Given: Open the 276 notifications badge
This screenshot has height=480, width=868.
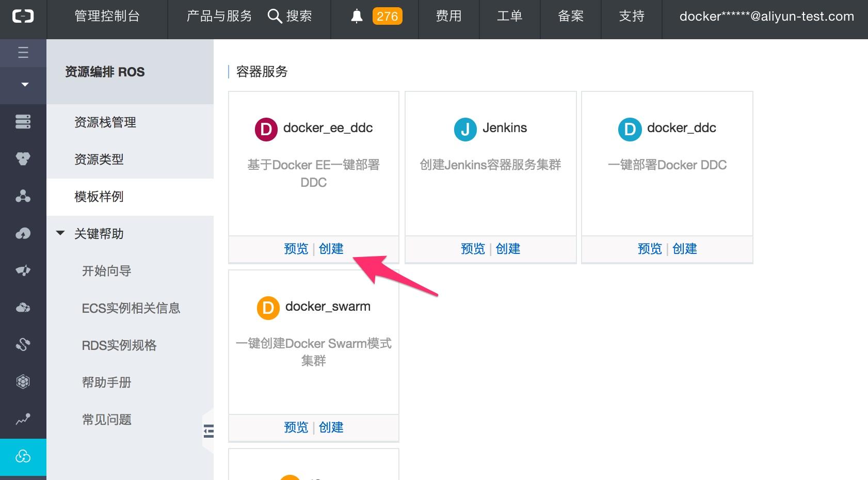Looking at the screenshot, I should (x=387, y=17).
